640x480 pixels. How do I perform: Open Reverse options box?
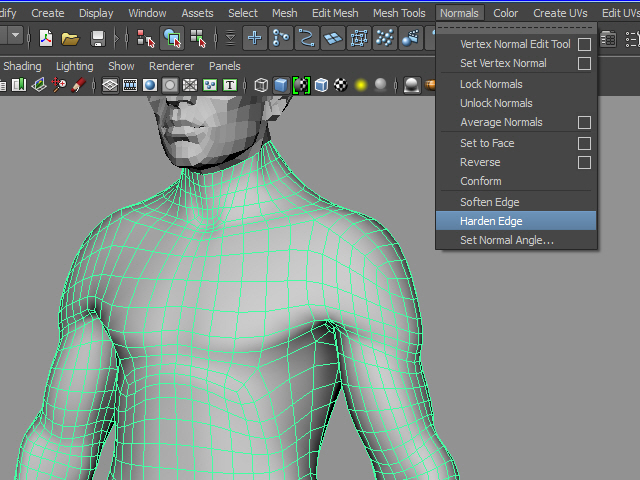click(x=584, y=162)
